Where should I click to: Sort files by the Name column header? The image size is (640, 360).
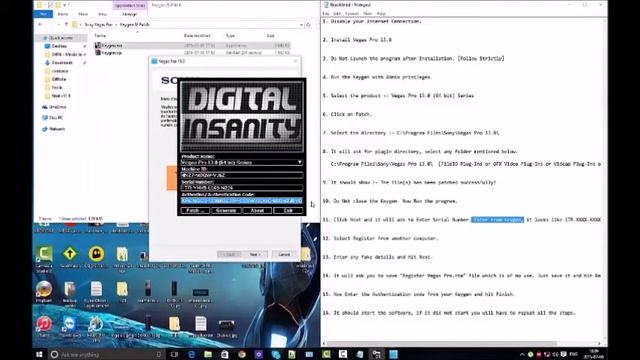coord(100,36)
